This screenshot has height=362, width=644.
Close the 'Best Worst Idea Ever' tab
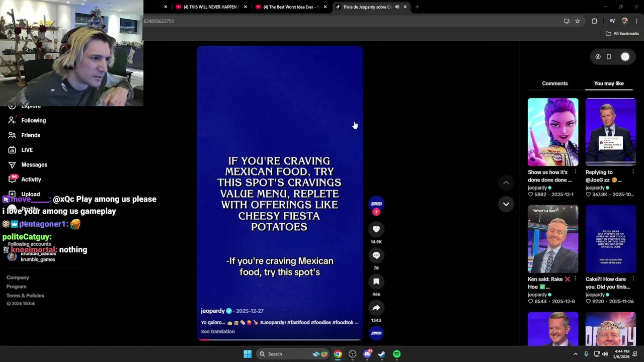click(x=325, y=7)
